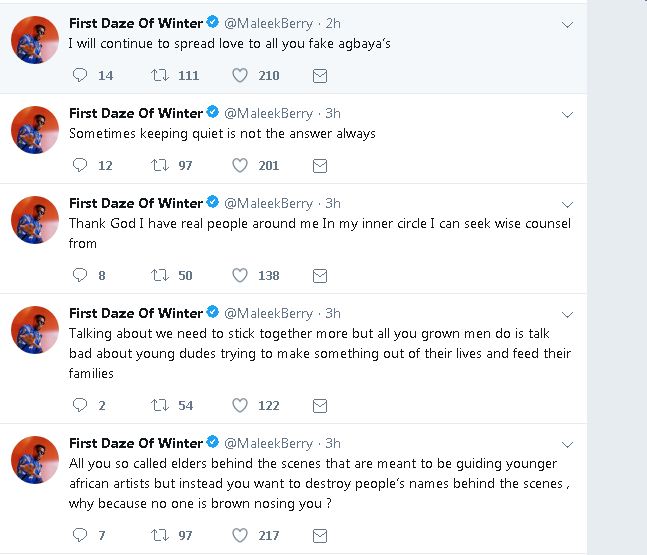
Task: Reply to the 'Thank God I have real people' tweet
Action: (81, 275)
